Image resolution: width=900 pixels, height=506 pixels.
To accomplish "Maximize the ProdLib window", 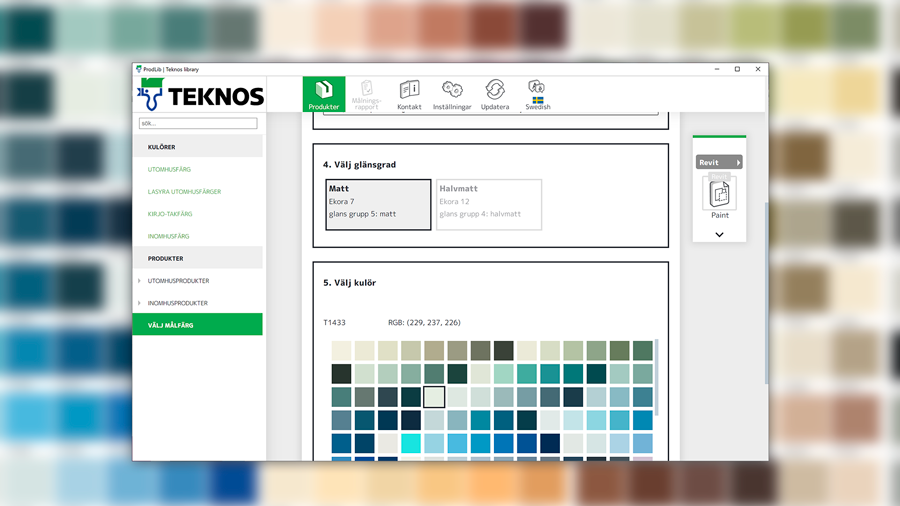I will (x=738, y=69).
